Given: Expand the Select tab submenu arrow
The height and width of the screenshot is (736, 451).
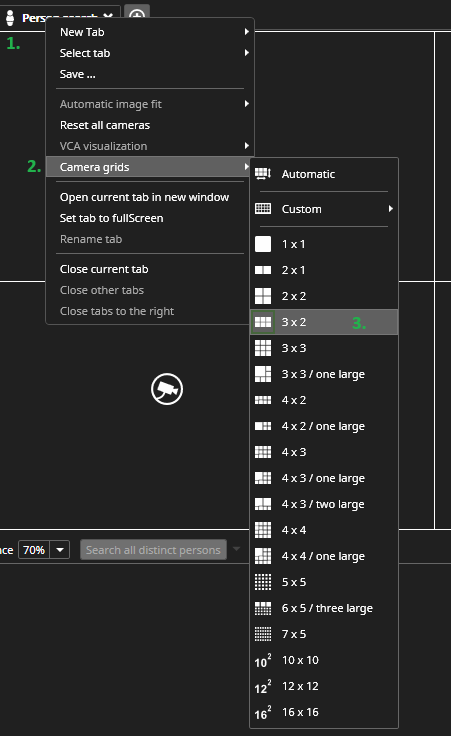Looking at the screenshot, I should pos(246,53).
